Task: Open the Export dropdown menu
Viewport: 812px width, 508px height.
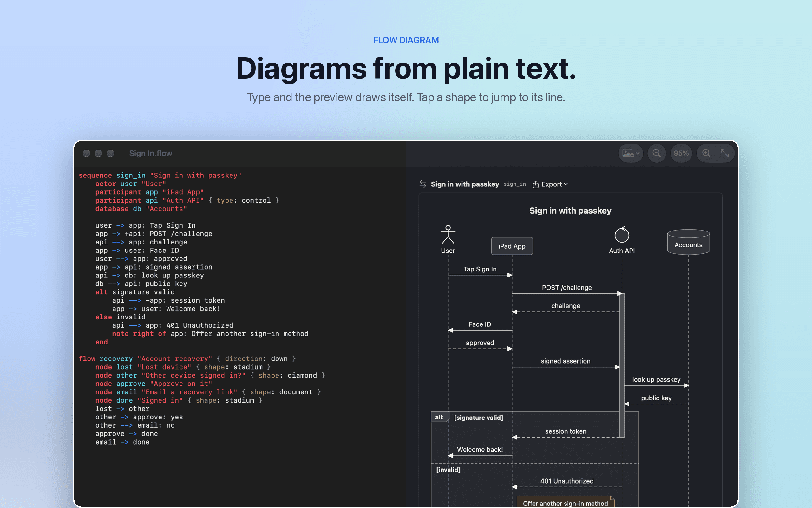Action: [x=550, y=184]
